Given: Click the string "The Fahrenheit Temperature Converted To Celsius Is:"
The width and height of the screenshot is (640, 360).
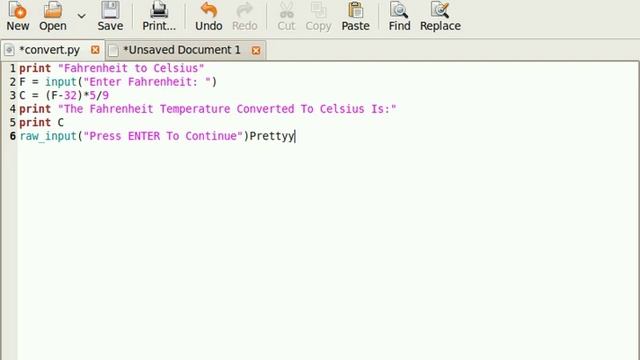Looking at the screenshot, I should pos(227,109).
